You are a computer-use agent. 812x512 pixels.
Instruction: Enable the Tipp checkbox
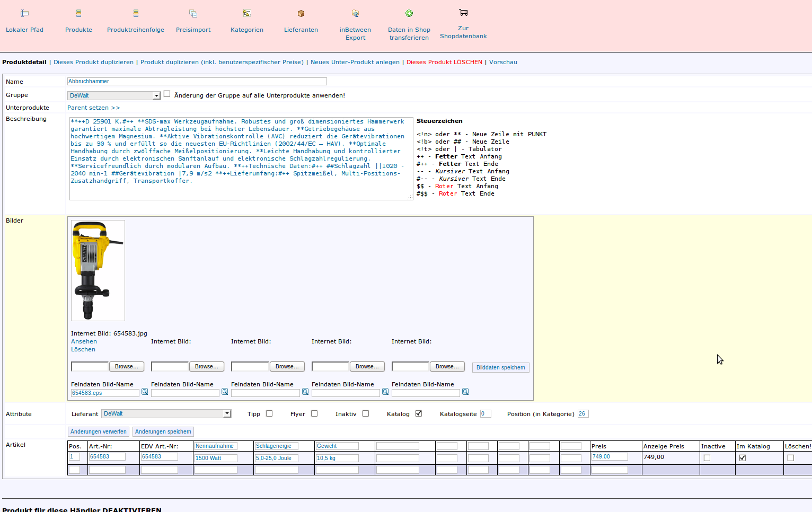[x=269, y=413]
